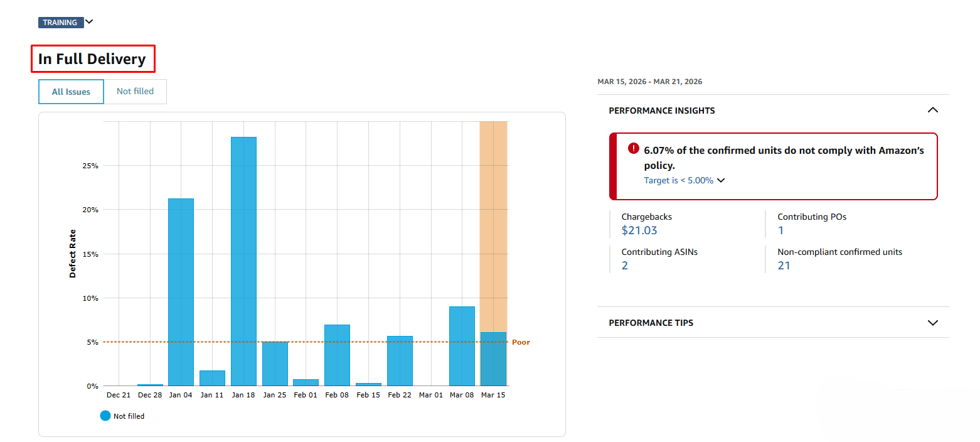Click the Contributing POs value '1'

pos(780,230)
